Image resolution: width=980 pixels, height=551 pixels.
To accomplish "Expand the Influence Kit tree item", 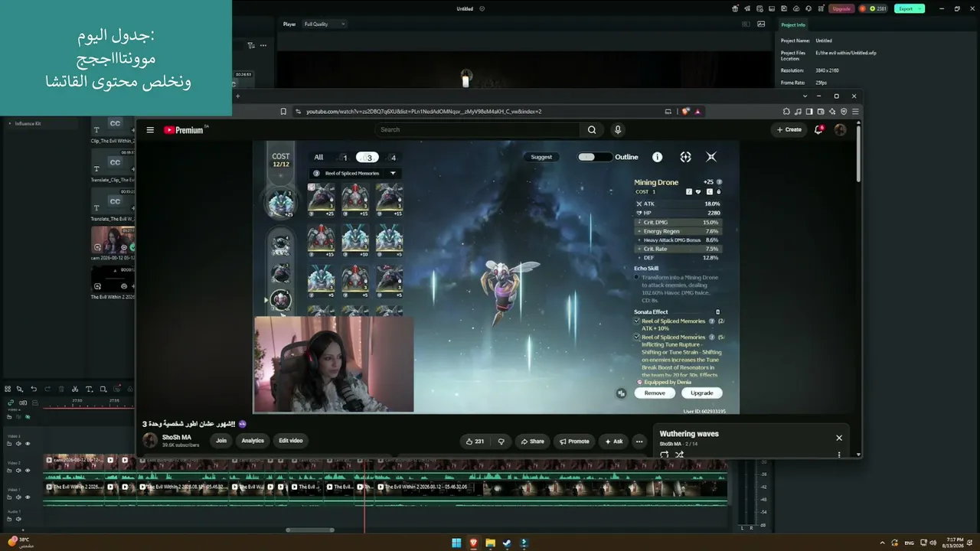I will tap(10, 123).
